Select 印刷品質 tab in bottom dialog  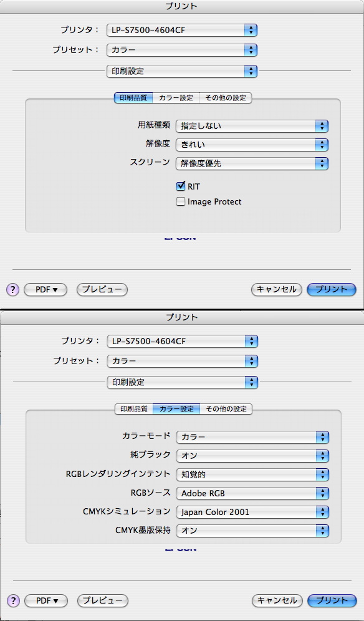(133, 409)
